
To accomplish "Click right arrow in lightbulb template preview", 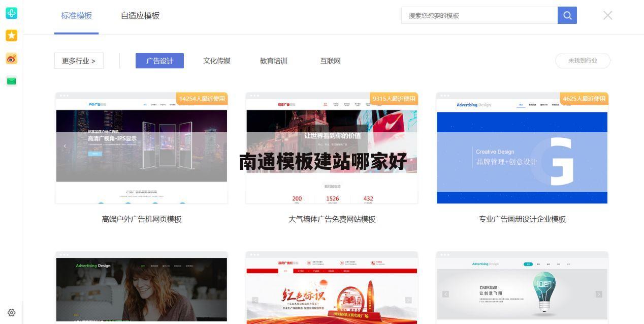I will [x=598, y=294].
